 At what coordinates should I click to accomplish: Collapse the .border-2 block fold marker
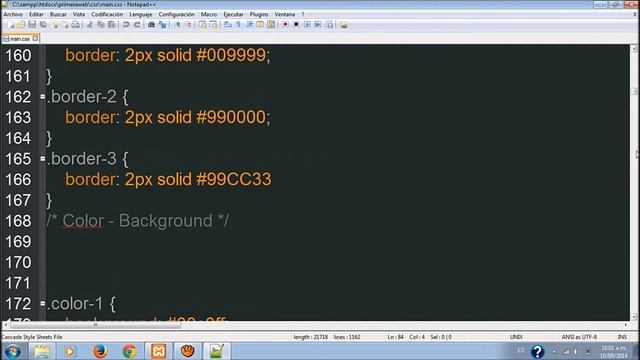[43, 97]
